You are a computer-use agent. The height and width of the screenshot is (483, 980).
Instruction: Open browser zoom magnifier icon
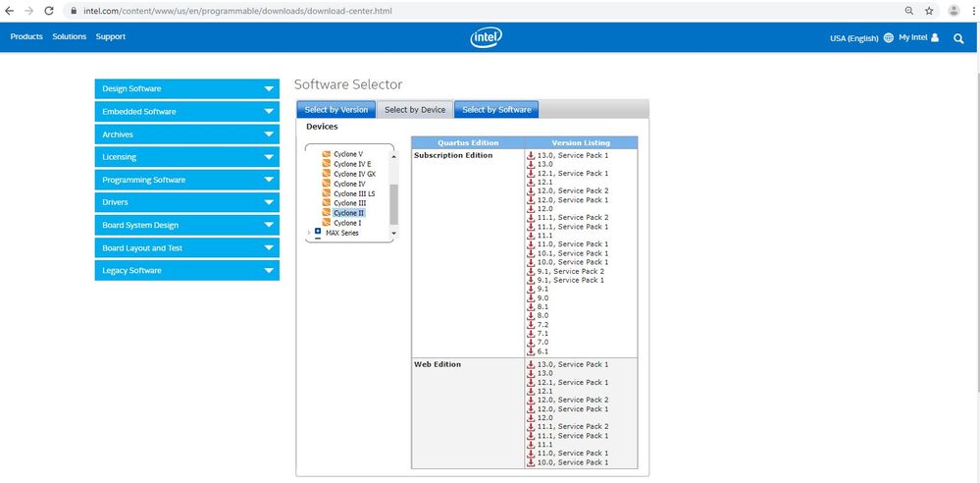pyautogui.click(x=908, y=11)
